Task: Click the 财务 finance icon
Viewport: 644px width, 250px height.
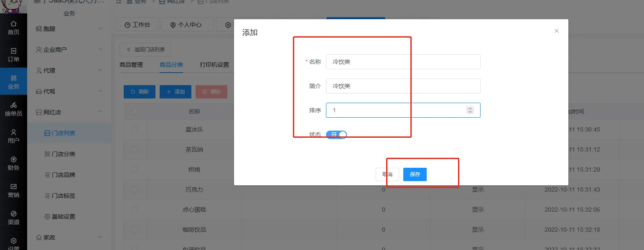Action: (x=13, y=159)
